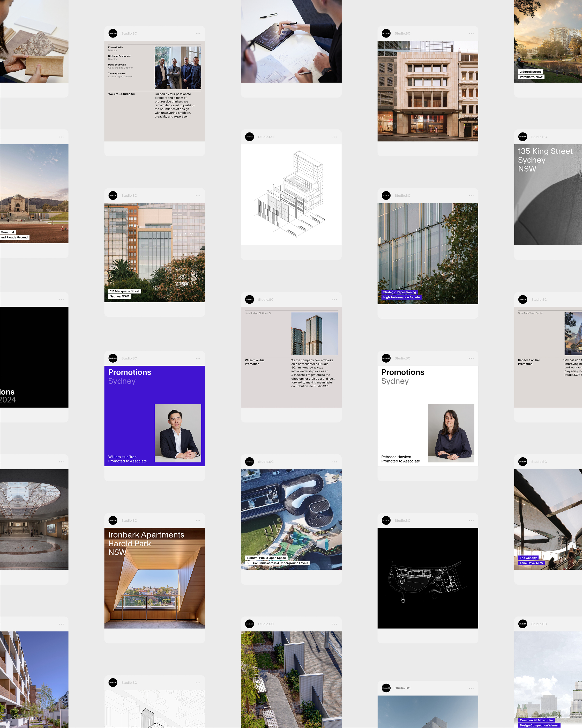Open three-dot menu on directors team post

[x=198, y=34]
